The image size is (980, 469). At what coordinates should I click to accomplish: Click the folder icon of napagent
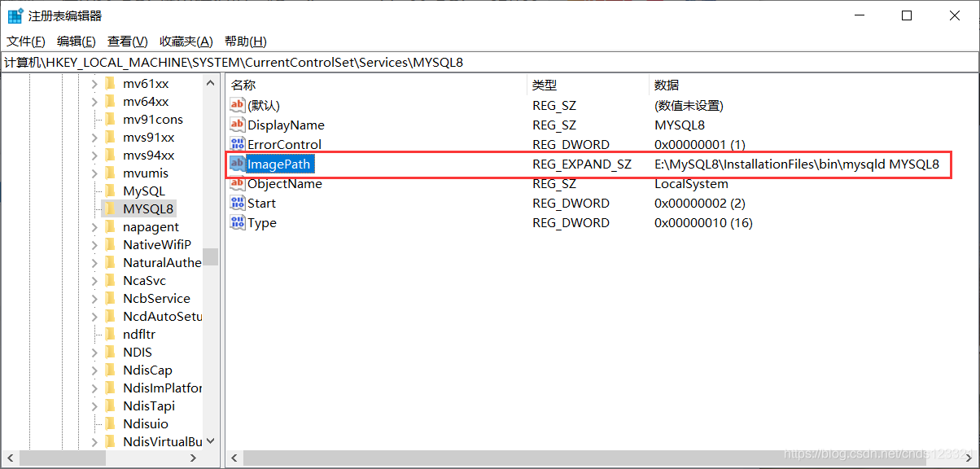(x=111, y=226)
